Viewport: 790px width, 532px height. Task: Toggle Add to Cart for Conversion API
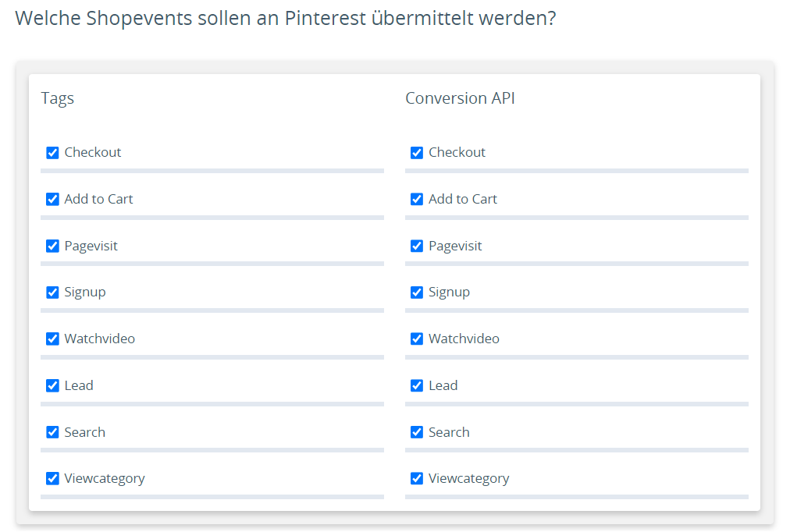tap(417, 200)
